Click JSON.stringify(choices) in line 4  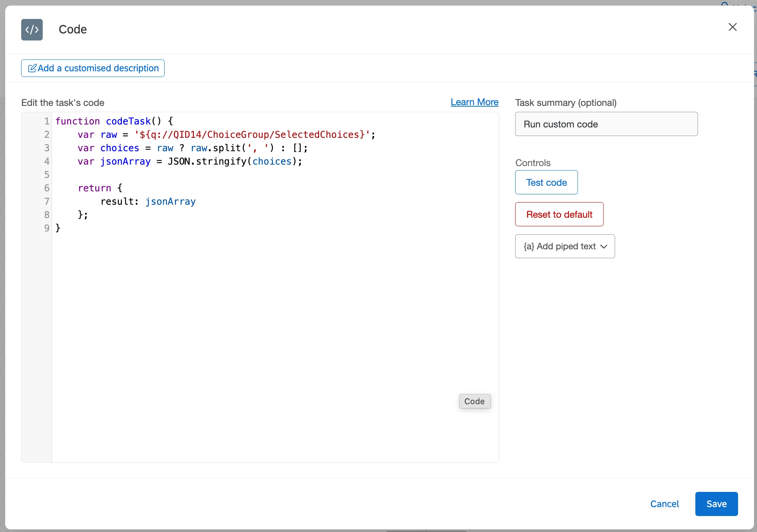pos(232,162)
